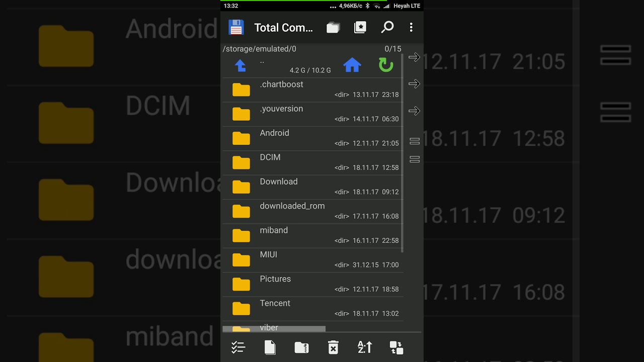Tap the Total Com... app title
Viewport: 644px width, 362px height.
point(284,28)
